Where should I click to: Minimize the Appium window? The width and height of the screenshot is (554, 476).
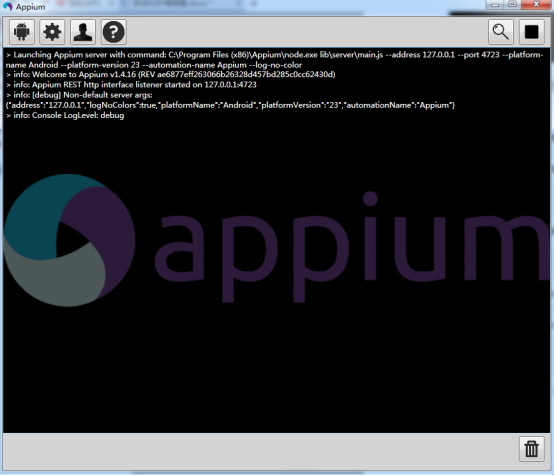(x=495, y=5)
